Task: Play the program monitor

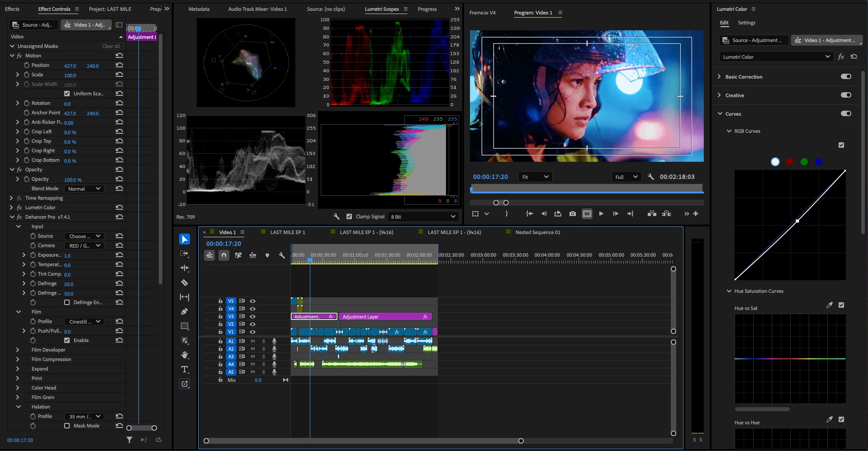Action: point(601,214)
